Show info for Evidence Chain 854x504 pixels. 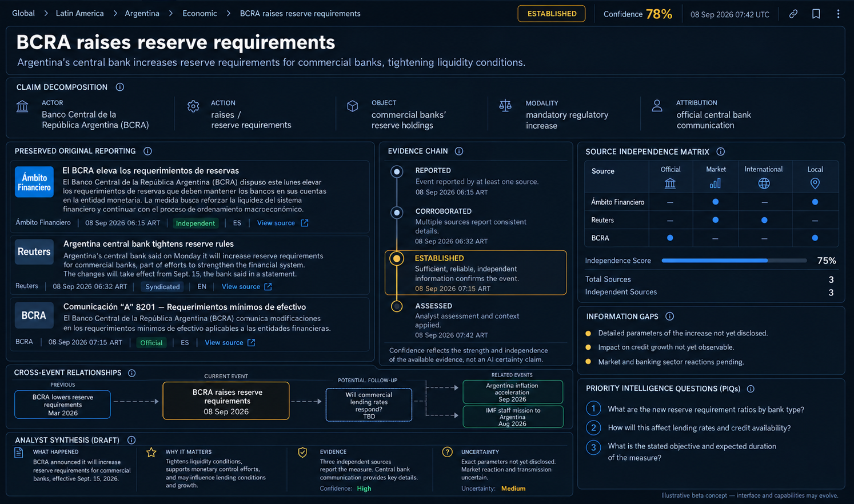pos(459,151)
